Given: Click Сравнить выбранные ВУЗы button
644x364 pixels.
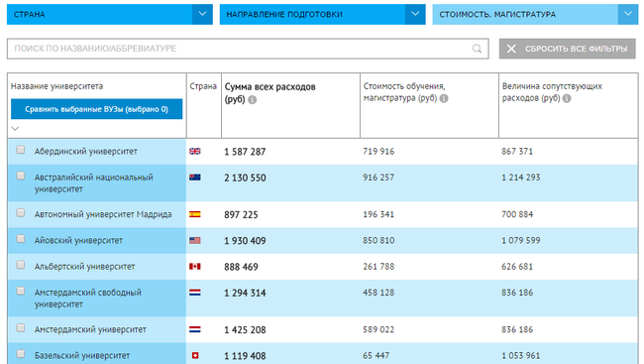Looking at the screenshot, I should tap(96, 109).
